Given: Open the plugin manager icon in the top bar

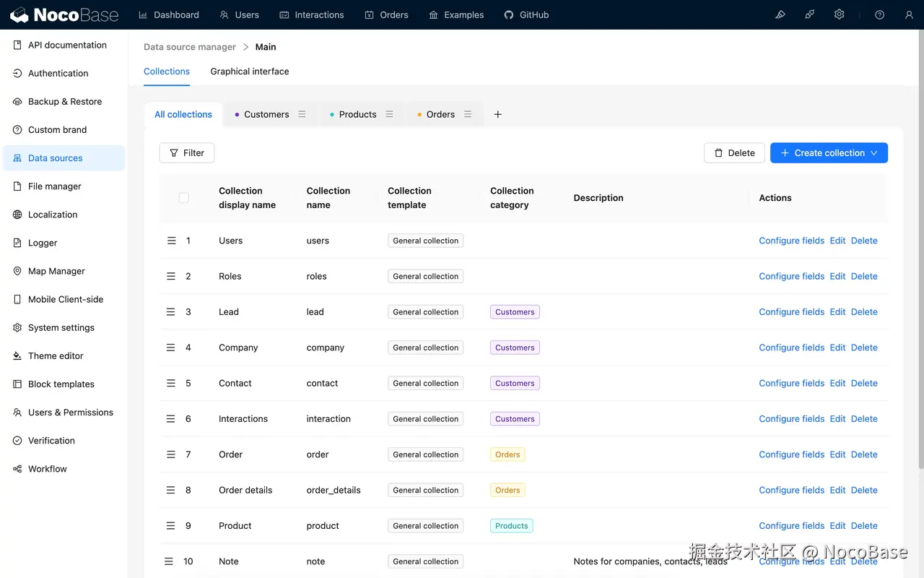Looking at the screenshot, I should click(x=809, y=14).
